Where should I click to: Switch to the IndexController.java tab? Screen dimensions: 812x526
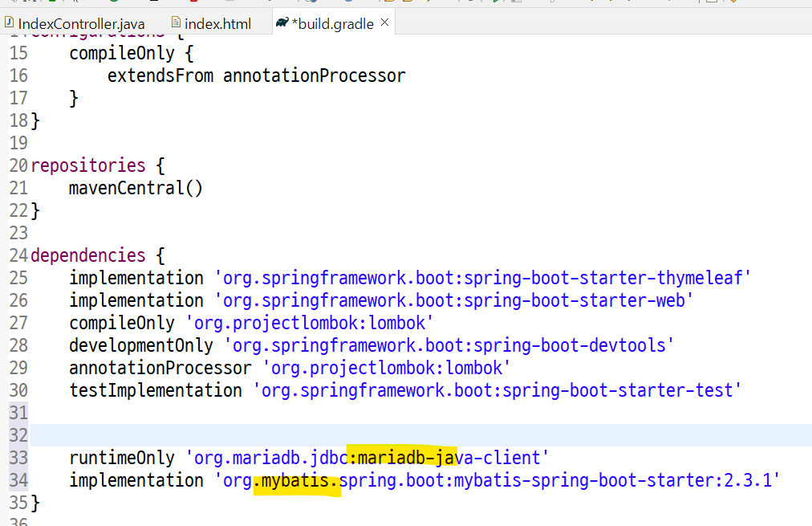point(75,24)
